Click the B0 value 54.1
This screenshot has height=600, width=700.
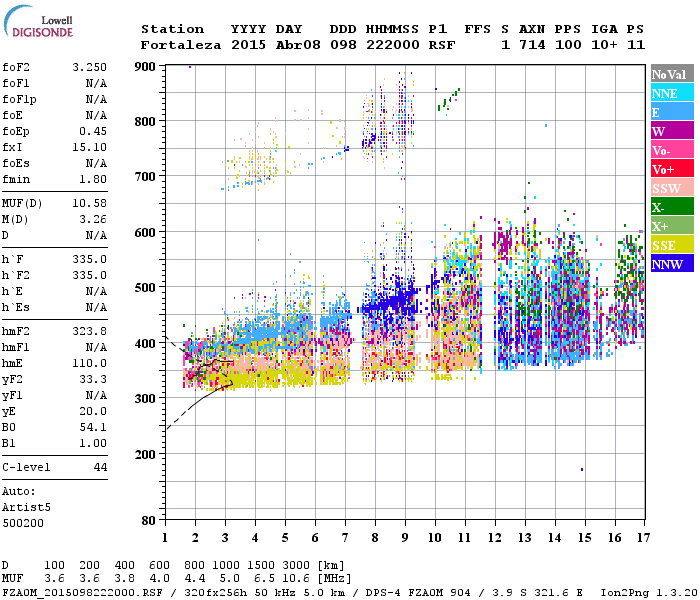point(93,427)
